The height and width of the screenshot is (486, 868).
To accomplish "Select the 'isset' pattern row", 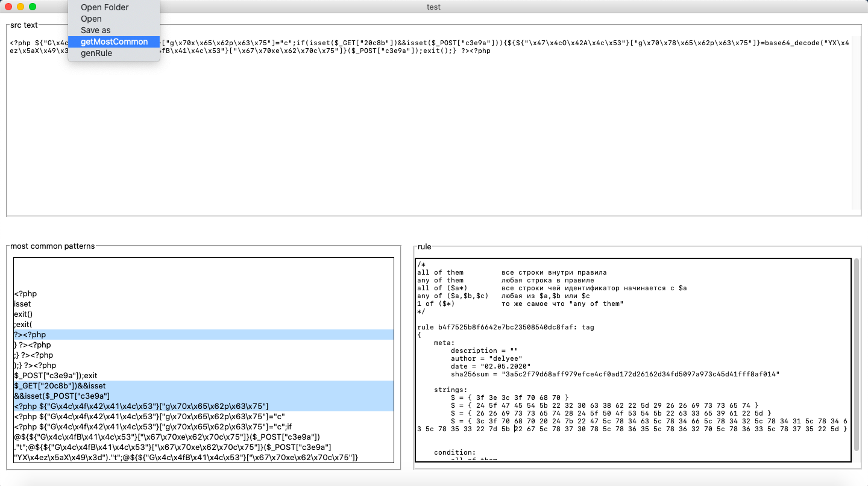I will (204, 304).
